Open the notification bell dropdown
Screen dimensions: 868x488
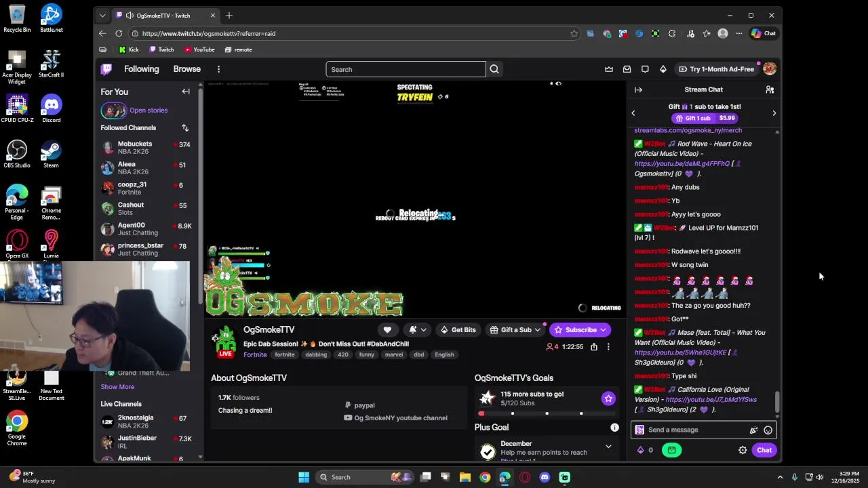[x=418, y=330]
